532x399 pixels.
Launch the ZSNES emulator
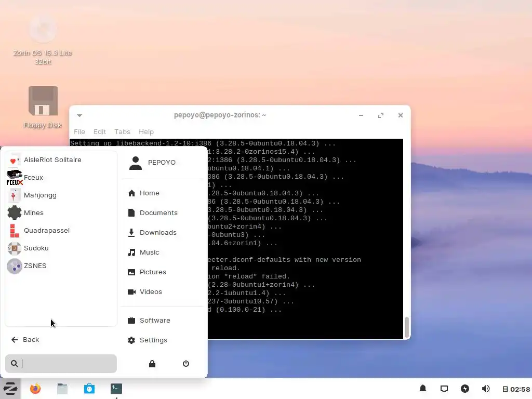click(x=61, y=265)
